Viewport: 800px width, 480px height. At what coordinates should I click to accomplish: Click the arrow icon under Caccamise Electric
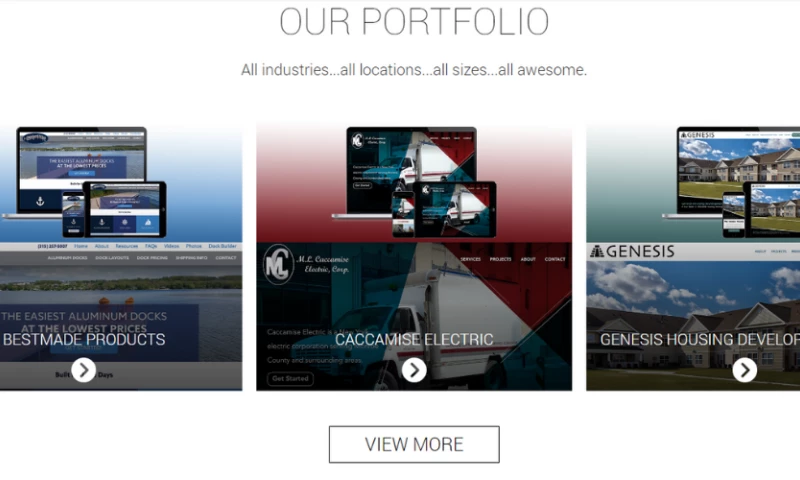tap(414, 370)
